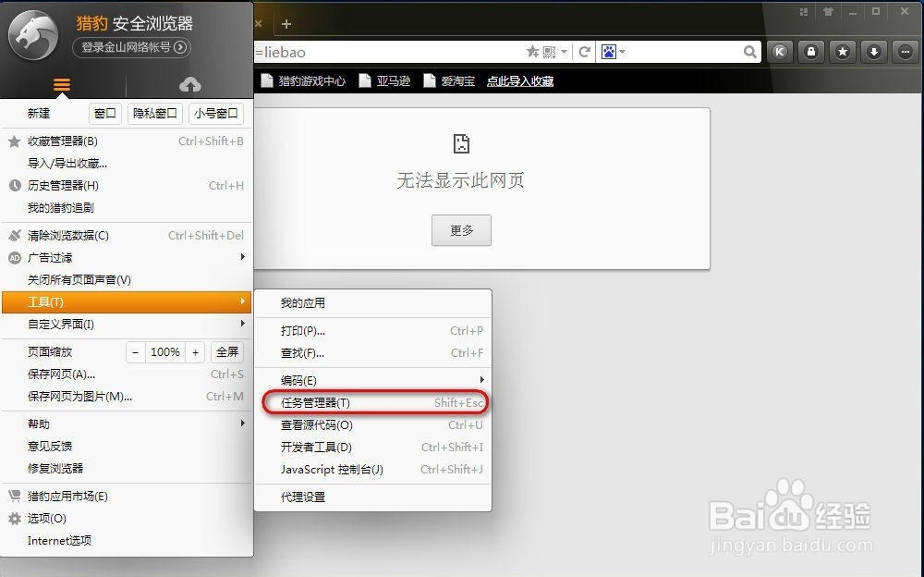The height and width of the screenshot is (577, 924).
Task: Scan QR code via address bar icon
Action: 549,52
